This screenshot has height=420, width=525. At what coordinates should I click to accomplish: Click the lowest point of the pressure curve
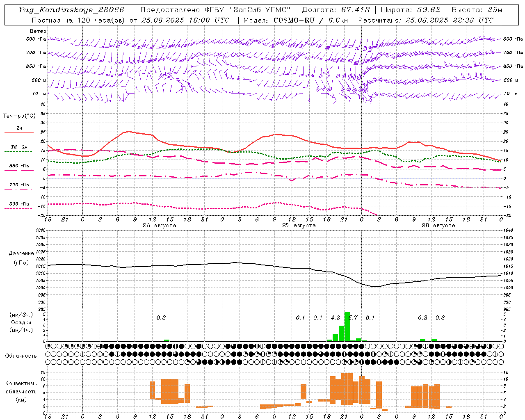tap(376, 287)
